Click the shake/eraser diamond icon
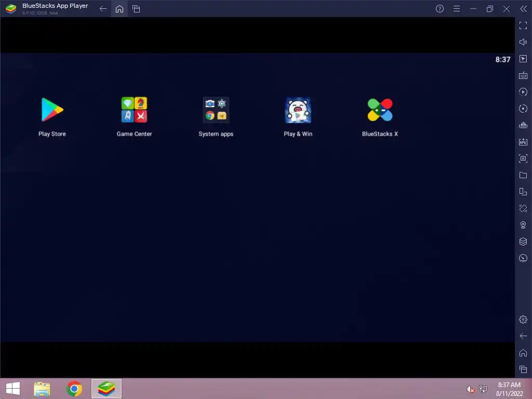 [523, 208]
